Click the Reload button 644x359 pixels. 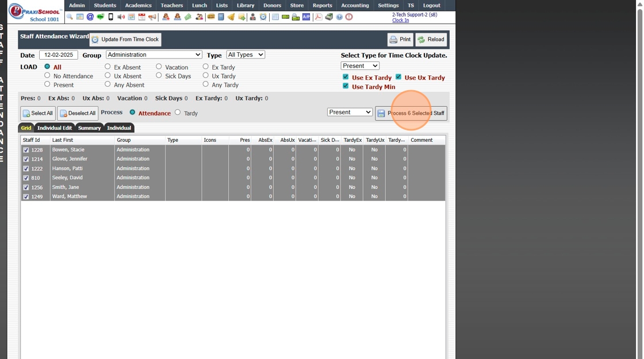[x=431, y=40]
